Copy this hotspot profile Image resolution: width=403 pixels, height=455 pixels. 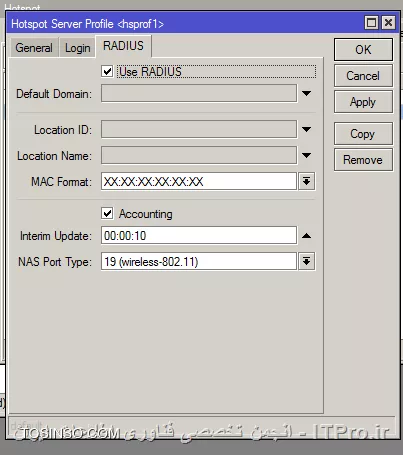(363, 134)
